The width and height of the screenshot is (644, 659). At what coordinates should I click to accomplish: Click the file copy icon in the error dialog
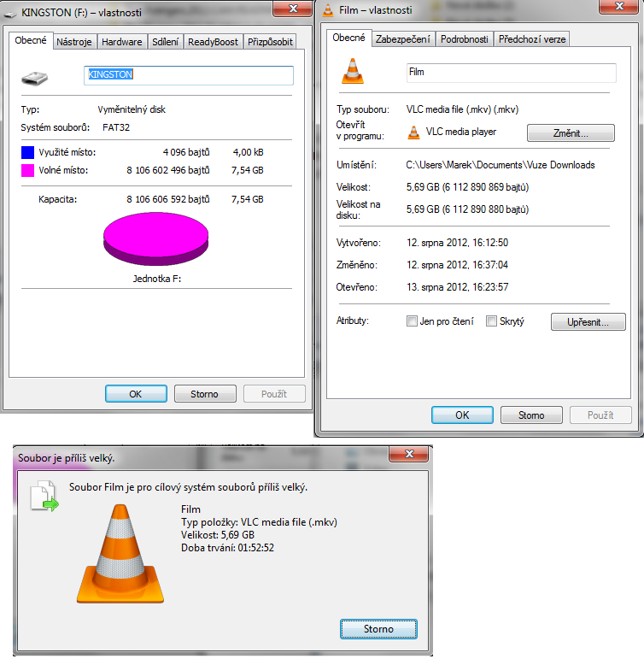(44, 496)
